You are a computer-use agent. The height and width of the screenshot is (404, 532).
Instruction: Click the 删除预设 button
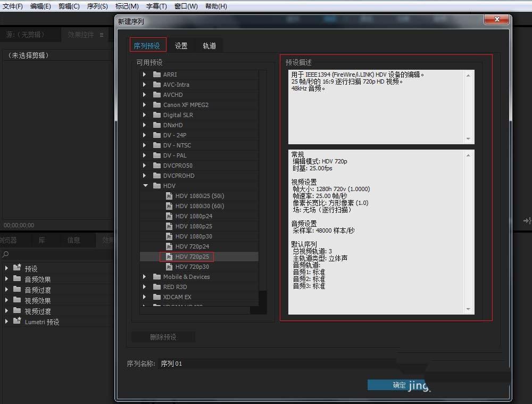point(162,336)
